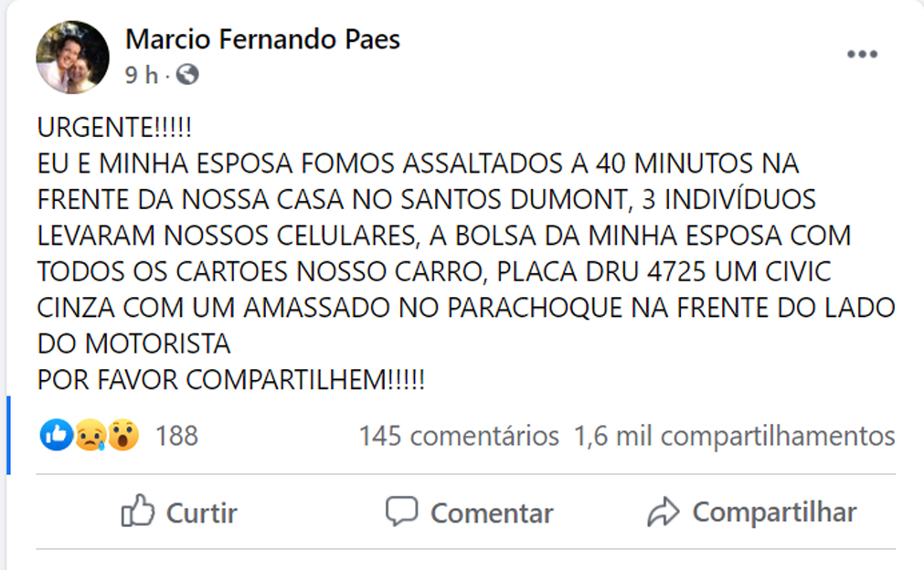Click the "9 h" post timestamp

pos(142,75)
